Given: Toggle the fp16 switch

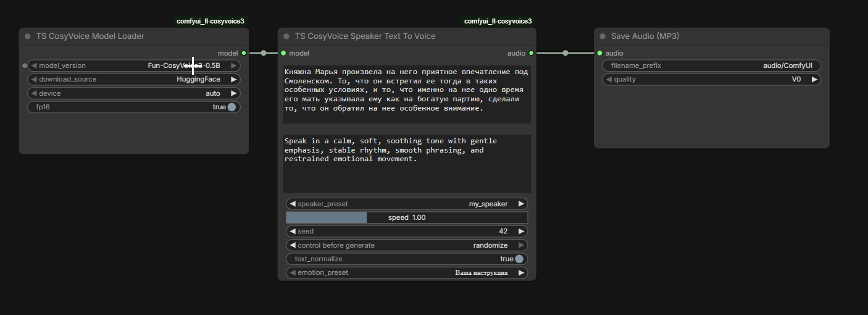Looking at the screenshot, I should [x=232, y=107].
